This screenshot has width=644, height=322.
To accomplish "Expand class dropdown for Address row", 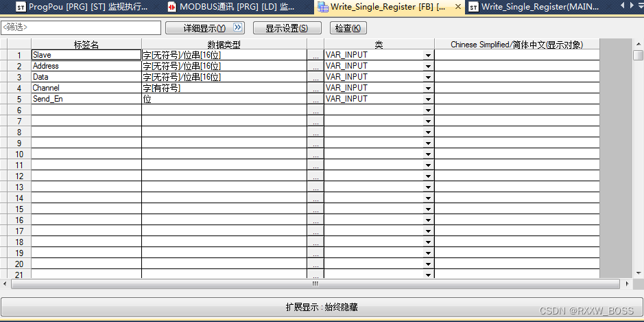I will (429, 66).
